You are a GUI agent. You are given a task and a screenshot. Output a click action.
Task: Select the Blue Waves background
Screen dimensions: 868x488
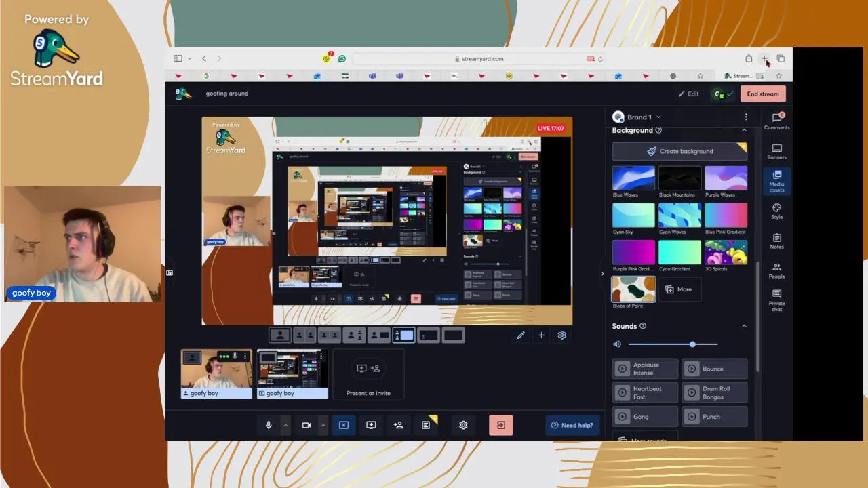(x=633, y=178)
